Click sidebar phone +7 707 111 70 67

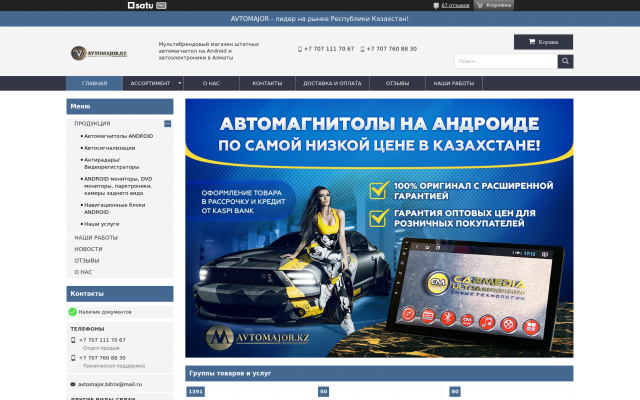click(x=102, y=340)
